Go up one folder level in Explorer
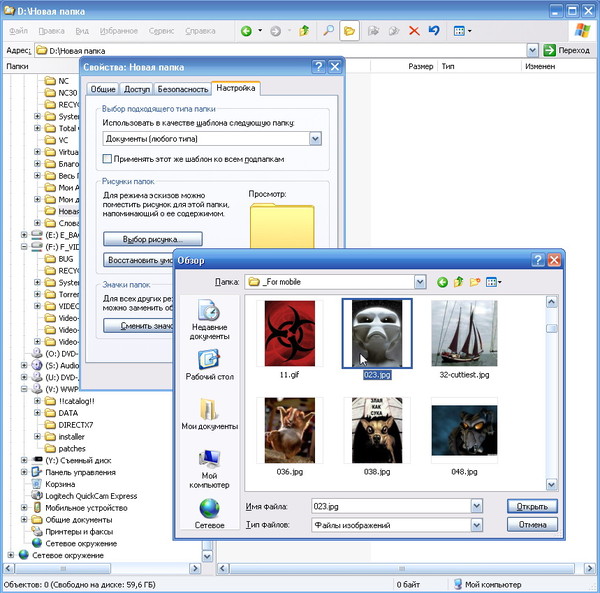Image resolution: width=600 pixels, height=593 pixels. pyautogui.click(x=304, y=31)
